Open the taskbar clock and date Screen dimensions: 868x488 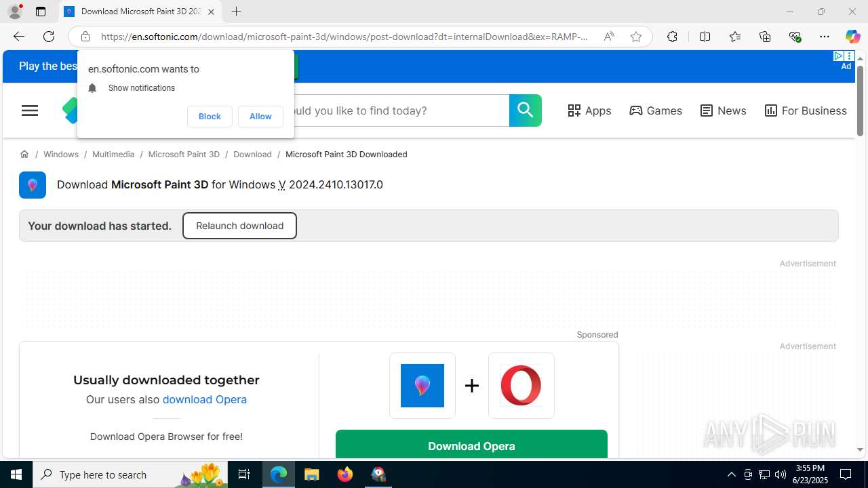point(810,474)
